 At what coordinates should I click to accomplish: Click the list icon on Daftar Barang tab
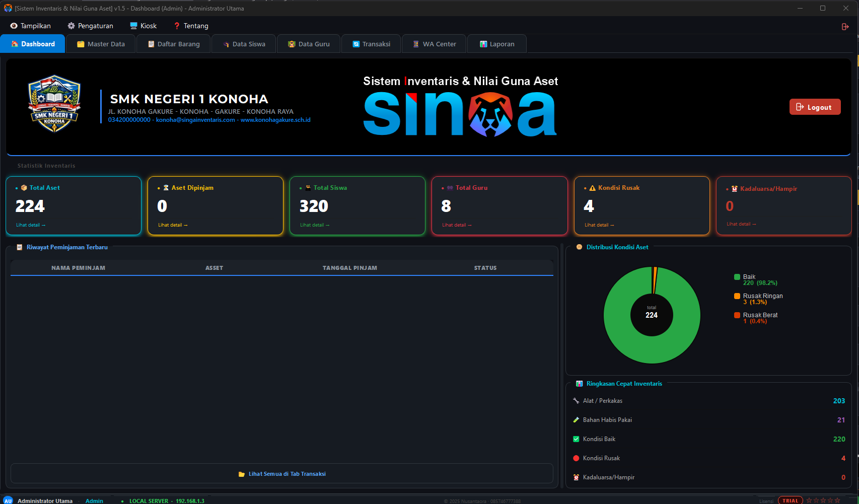[151, 44]
